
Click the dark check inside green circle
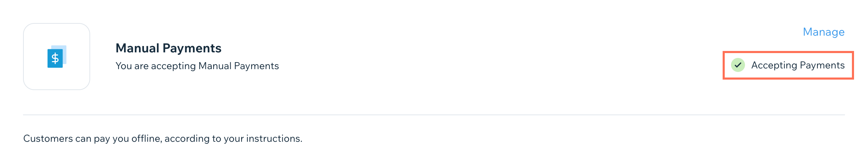[x=738, y=65]
